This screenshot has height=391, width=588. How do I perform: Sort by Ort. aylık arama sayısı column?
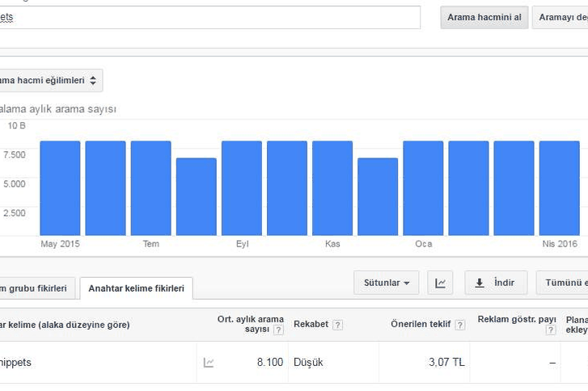click(251, 324)
